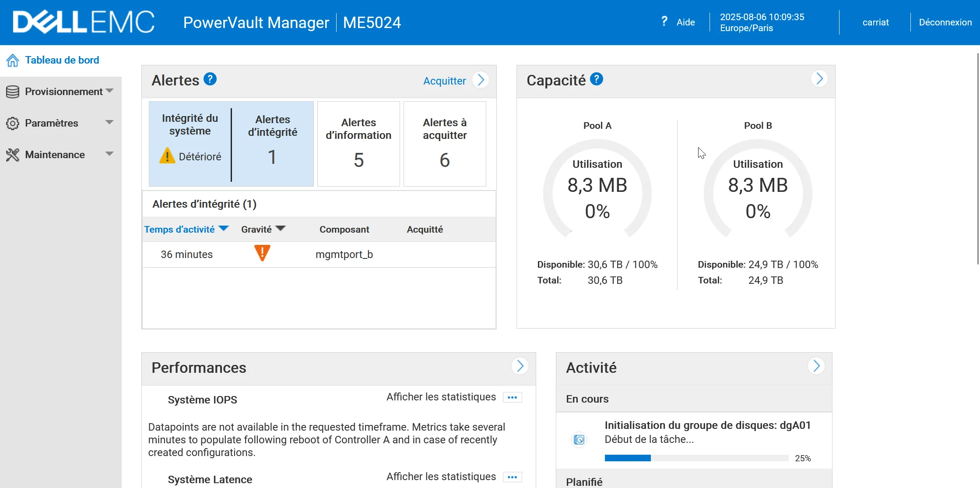Click the dgA01 initialization progress bar
980x488 pixels.
(x=696, y=458)
